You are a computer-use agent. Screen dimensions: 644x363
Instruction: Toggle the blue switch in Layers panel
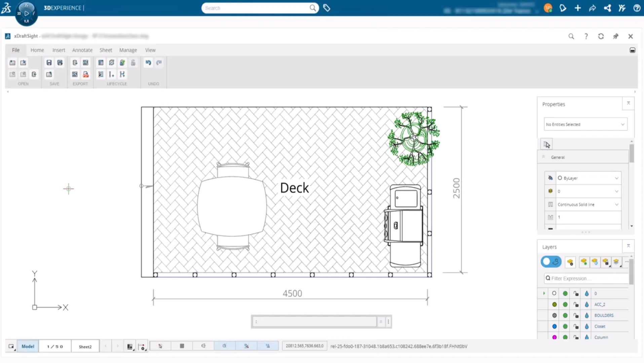pyautogui.click(x=551, y=262)
